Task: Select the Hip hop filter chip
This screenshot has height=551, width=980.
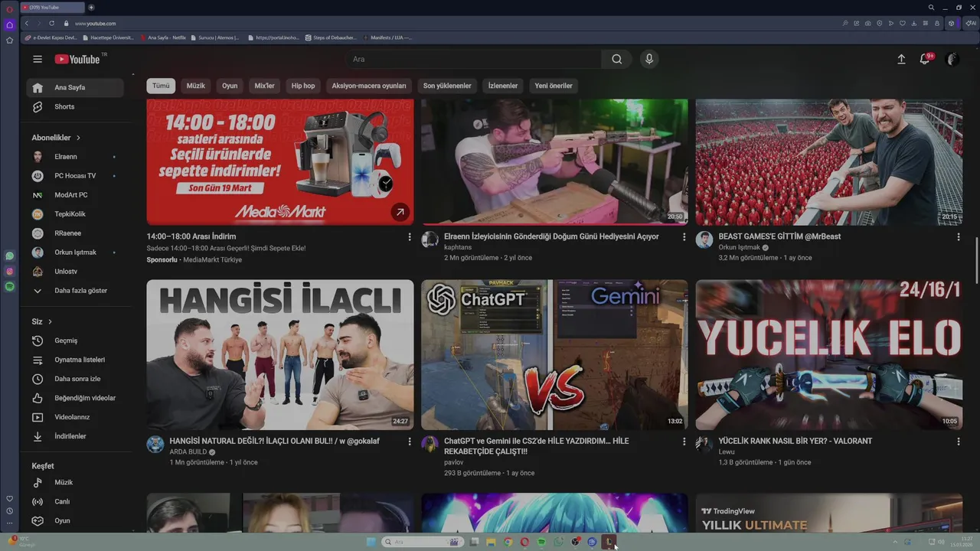Action: pyautogui.click(x=303, y=86)
